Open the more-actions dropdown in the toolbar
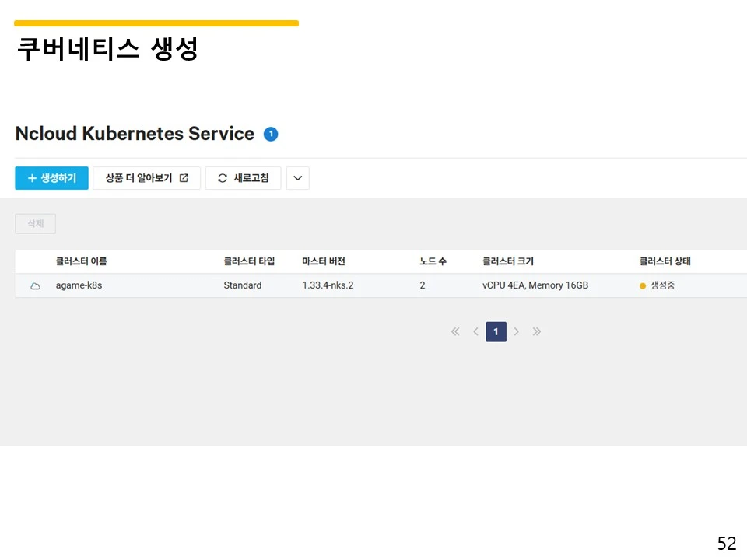 (x=297, y=178)
